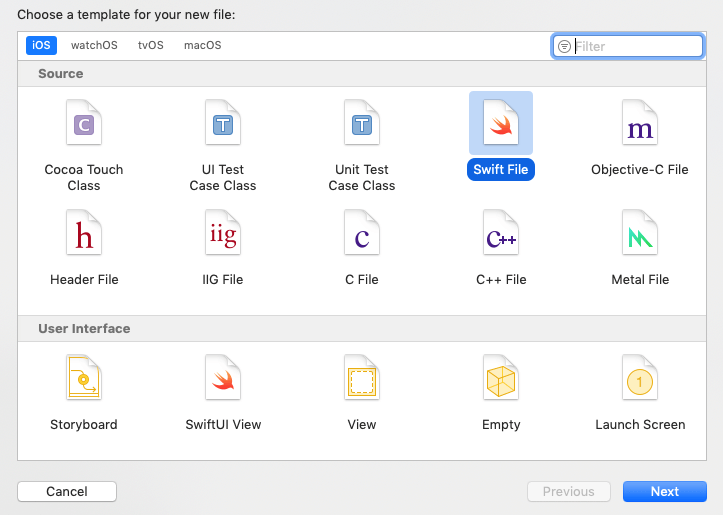Choose the Storyboard template icon
This screenshot has width=723, height=515.
click(x=84, y=379)
